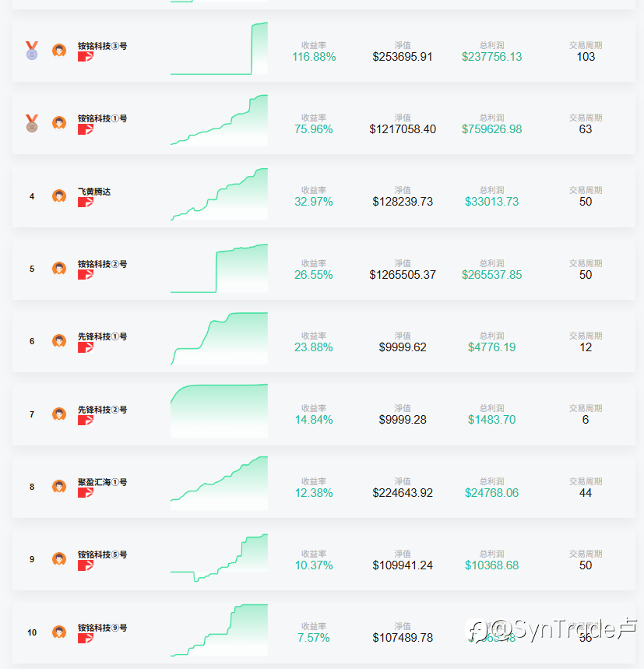Open the 聚盈汇海①号 trader profile name

[102, 482]
